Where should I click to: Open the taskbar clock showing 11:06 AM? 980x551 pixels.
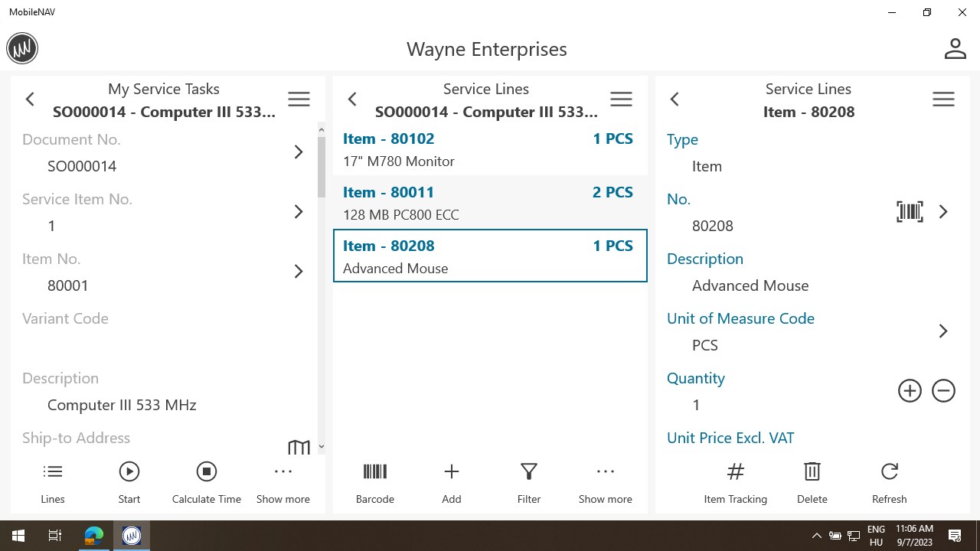[x=914, y=536]
